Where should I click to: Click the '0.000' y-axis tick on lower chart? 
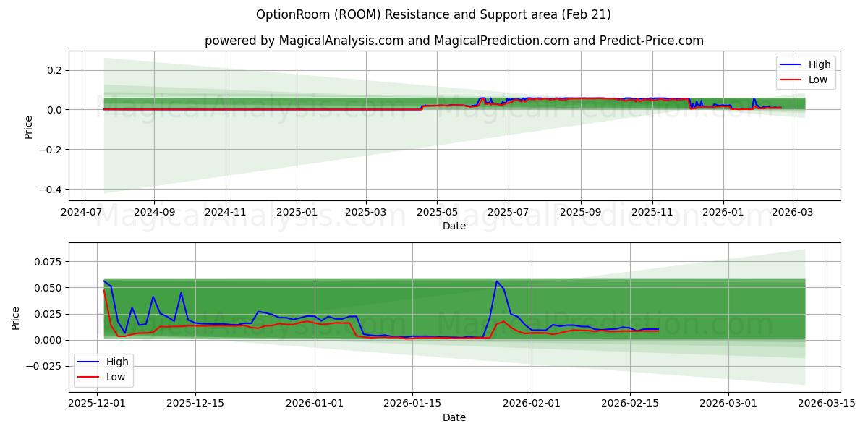49,340
